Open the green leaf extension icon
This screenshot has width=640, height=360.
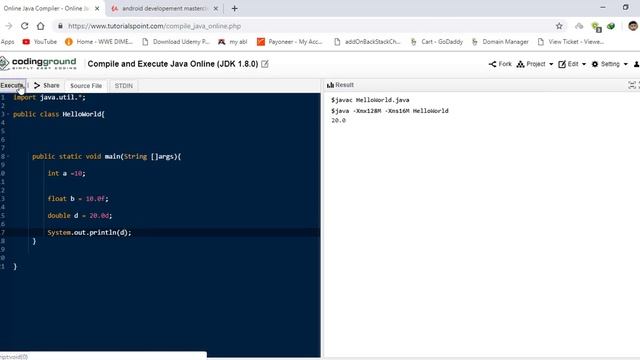611,26
